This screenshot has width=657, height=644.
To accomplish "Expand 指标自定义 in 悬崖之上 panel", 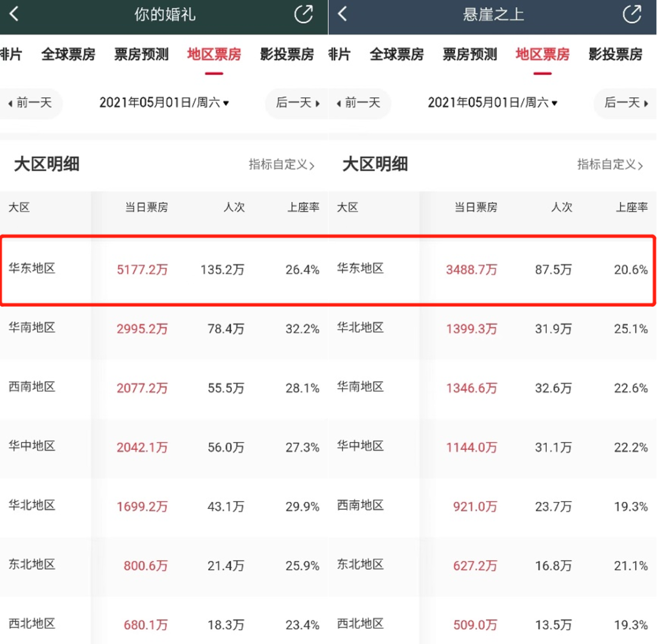I will click(610, 164).
